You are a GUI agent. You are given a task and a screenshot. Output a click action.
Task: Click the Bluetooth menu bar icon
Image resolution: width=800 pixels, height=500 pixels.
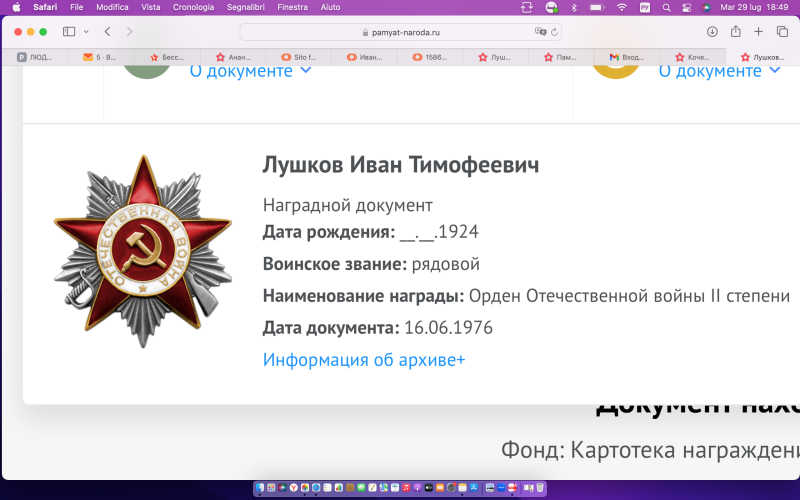pos(573,7)
